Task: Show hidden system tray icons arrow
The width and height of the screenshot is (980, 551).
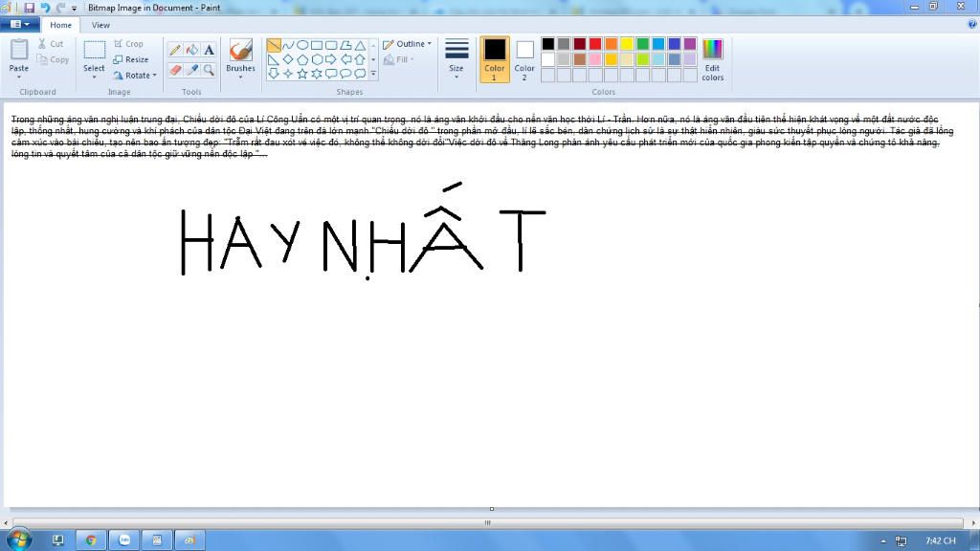Action: (883, 541)
